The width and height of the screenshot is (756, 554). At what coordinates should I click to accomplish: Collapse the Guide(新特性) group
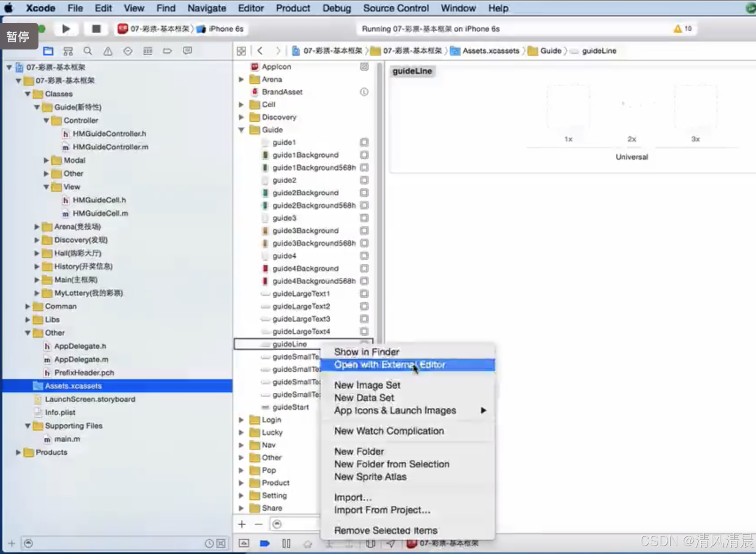click(x=37, y=107)
